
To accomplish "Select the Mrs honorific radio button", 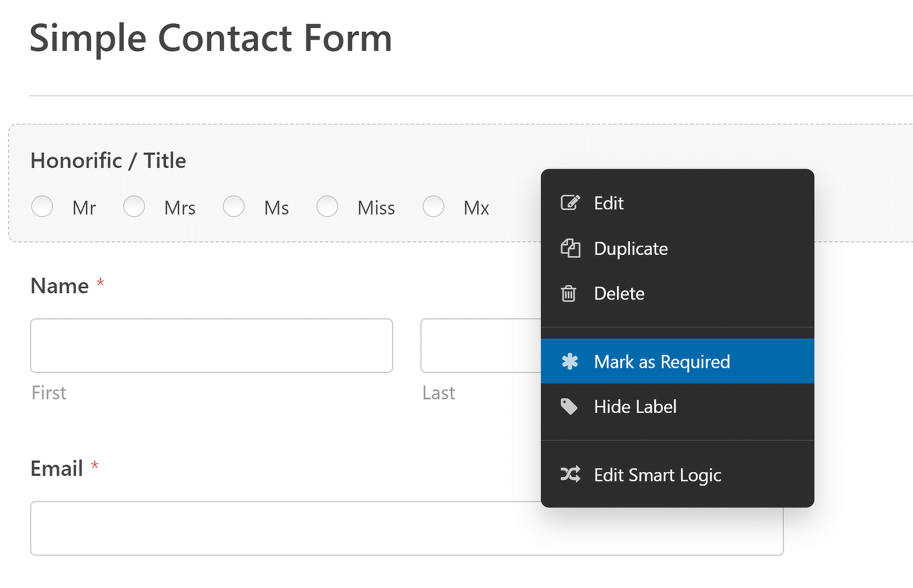I will (134, 206).
